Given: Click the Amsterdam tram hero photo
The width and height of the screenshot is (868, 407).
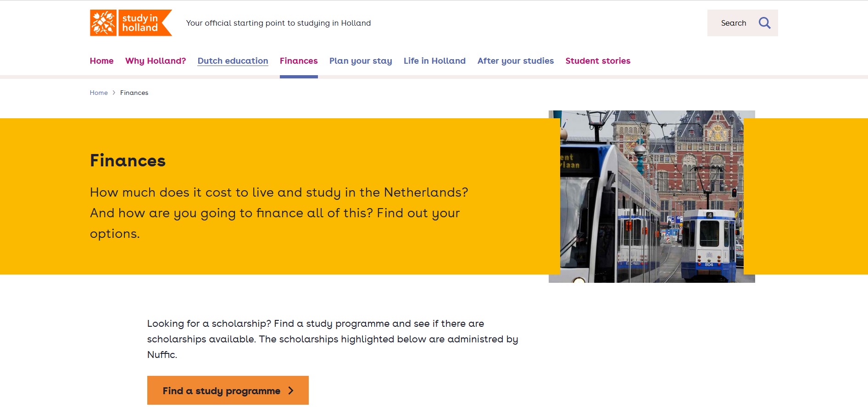Looking at the screenshot, I should (x=651, y=196).
